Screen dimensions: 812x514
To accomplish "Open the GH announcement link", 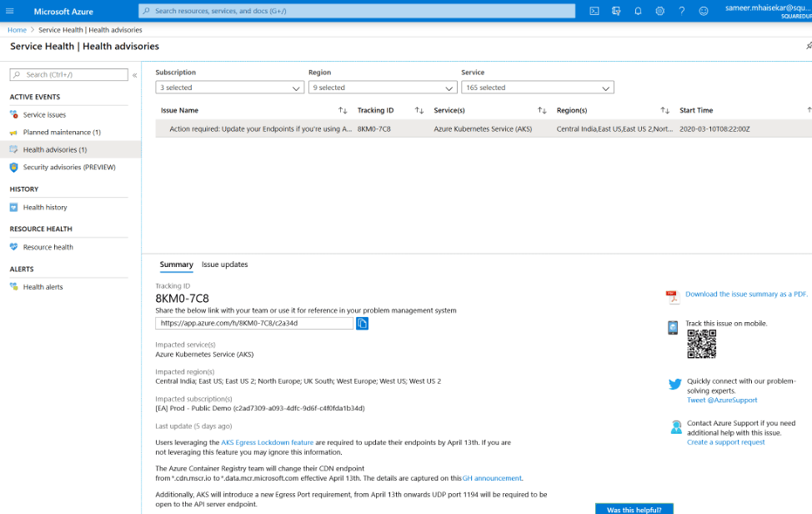I will tap(492, 478).
